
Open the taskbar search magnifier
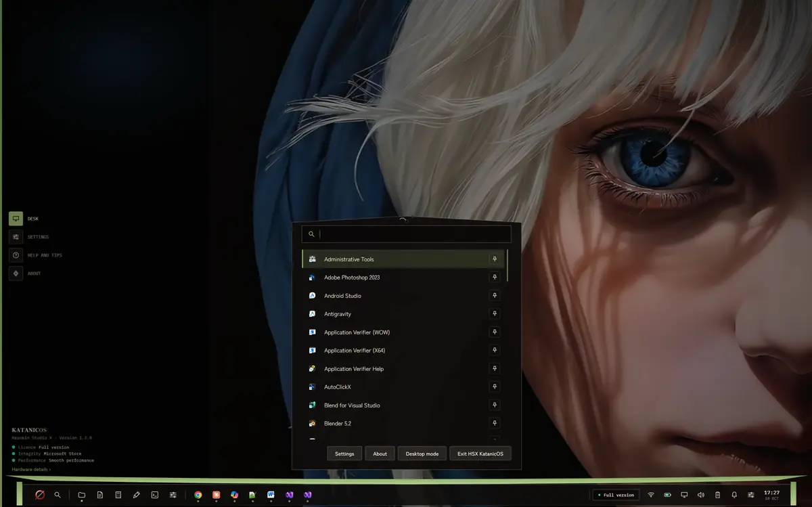click(x=58, y=495)
